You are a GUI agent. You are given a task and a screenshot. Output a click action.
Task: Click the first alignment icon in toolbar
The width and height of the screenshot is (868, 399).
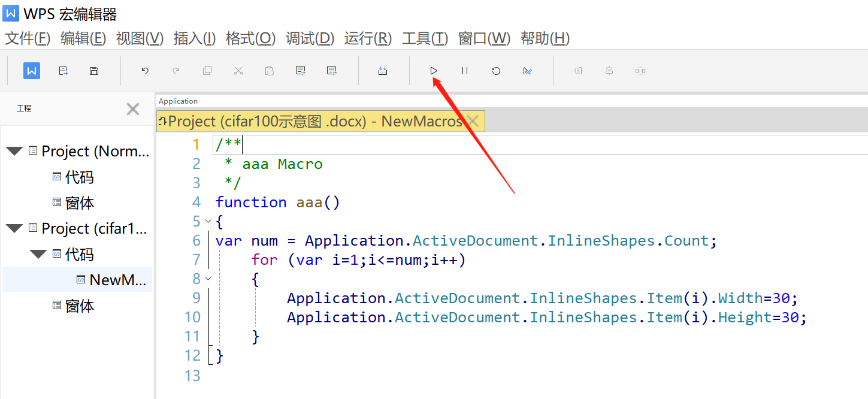[578, 71]
